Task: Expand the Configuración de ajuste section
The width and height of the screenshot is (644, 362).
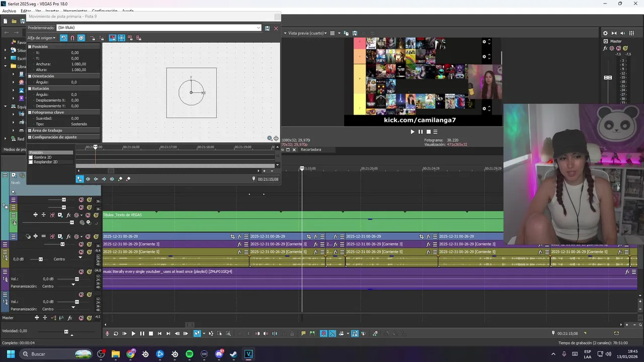Action: pos(30,137)
